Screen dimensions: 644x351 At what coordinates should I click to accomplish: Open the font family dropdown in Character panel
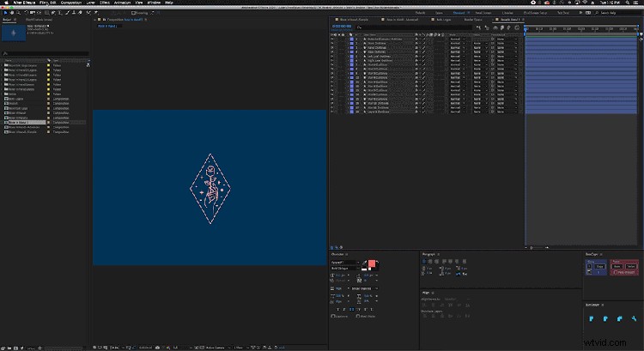tap(345, 263)
